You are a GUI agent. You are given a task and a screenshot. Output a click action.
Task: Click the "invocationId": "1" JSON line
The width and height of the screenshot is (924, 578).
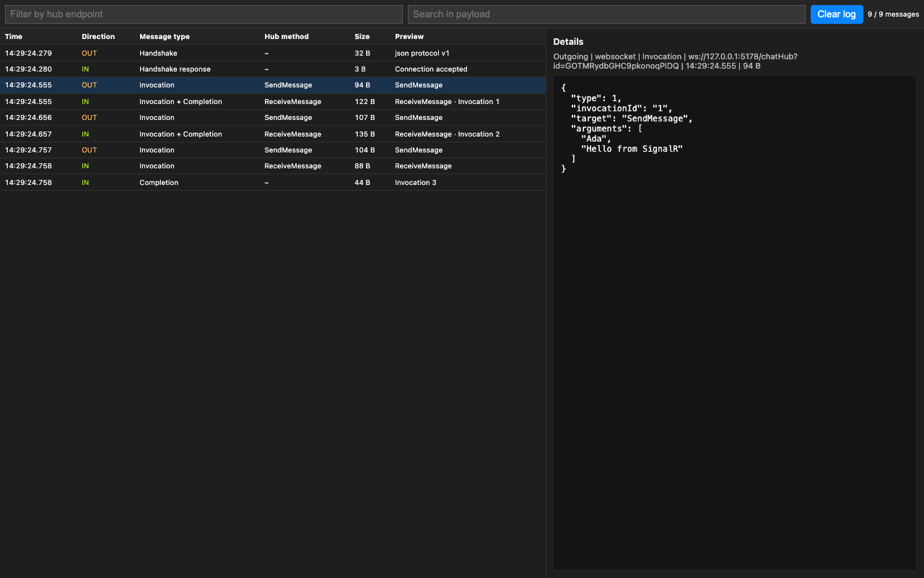622,108
